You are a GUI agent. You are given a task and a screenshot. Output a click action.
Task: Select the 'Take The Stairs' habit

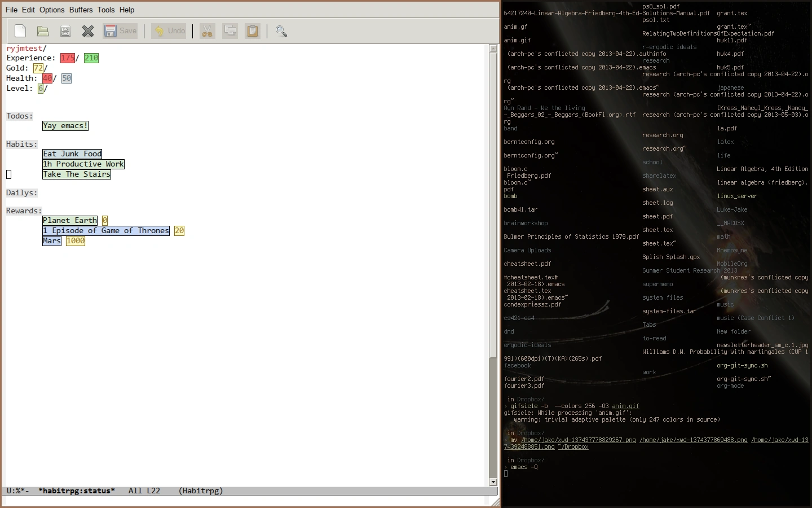coord(77,174)
